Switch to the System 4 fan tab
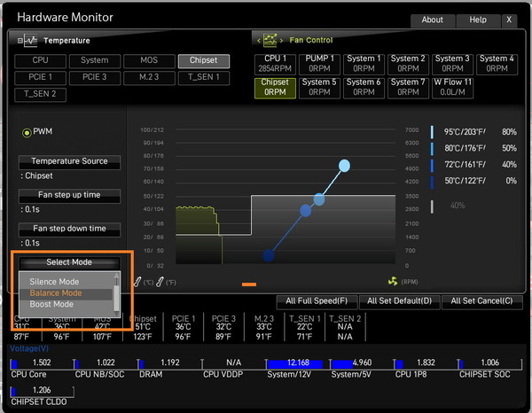 (x=497, y=64)
